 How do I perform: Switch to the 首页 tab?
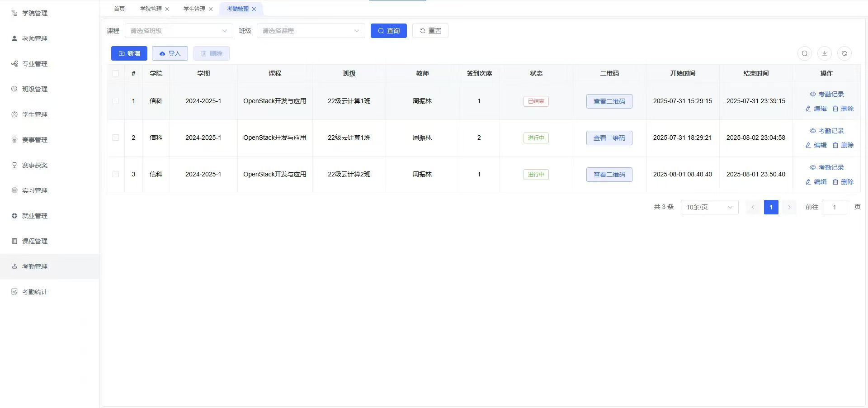[119, 9]
